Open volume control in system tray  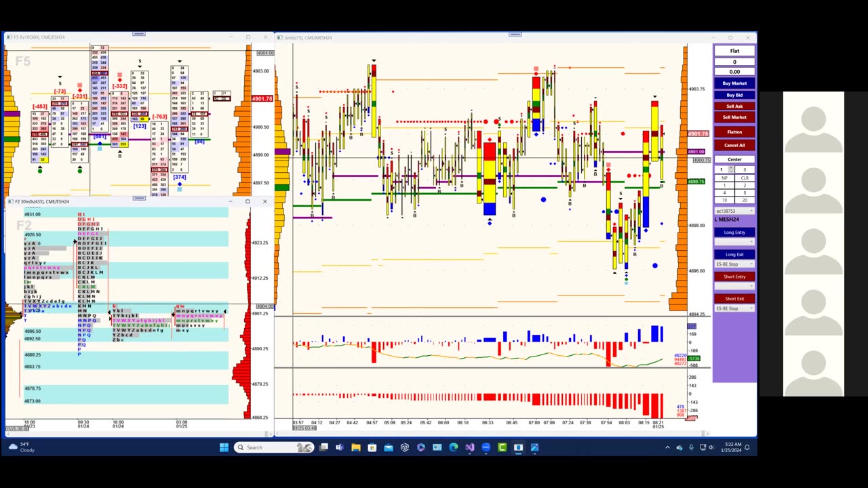click(713, 447)
